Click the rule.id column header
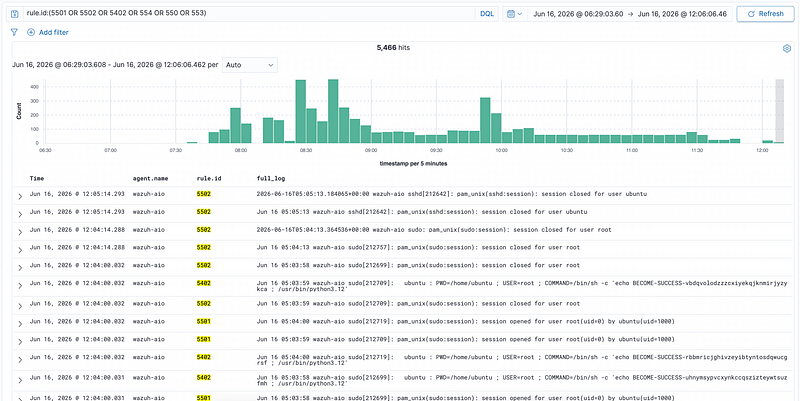The image size is (800, 401). (209, 179)
